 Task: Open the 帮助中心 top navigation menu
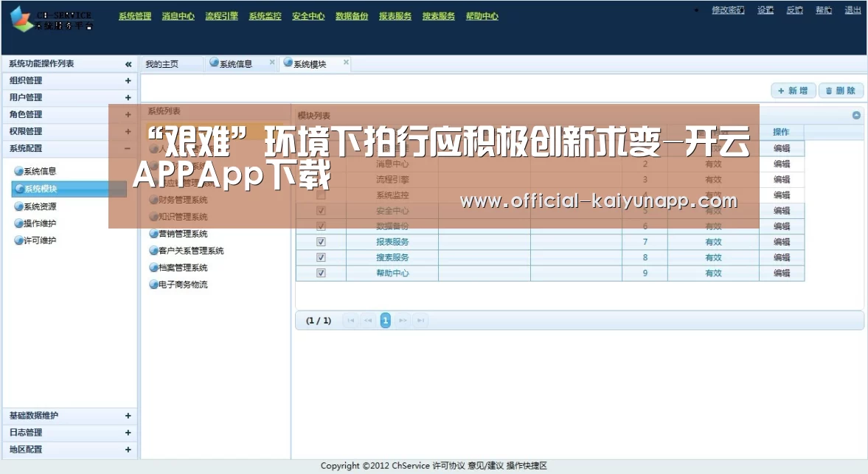482,16
